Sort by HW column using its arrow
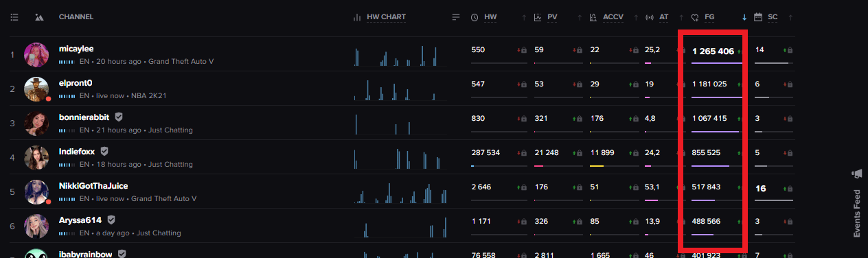Screen dimensions: 868x258 point(524,17)
